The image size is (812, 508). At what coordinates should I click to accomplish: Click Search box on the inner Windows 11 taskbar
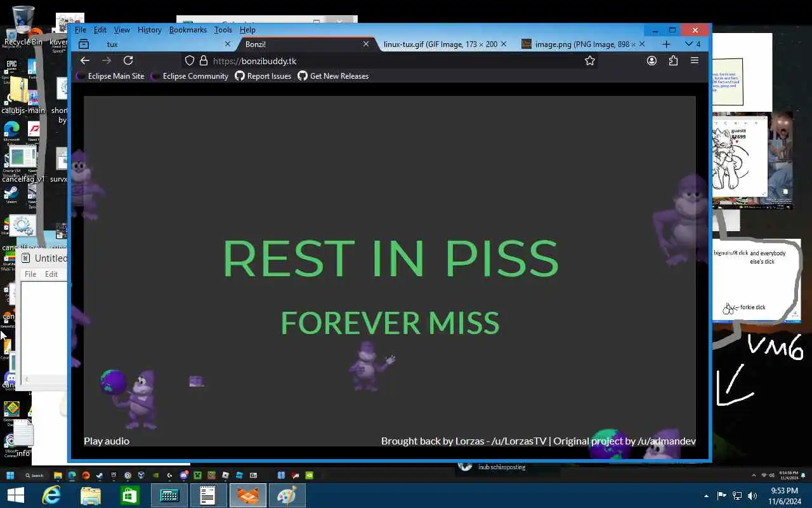35,475
